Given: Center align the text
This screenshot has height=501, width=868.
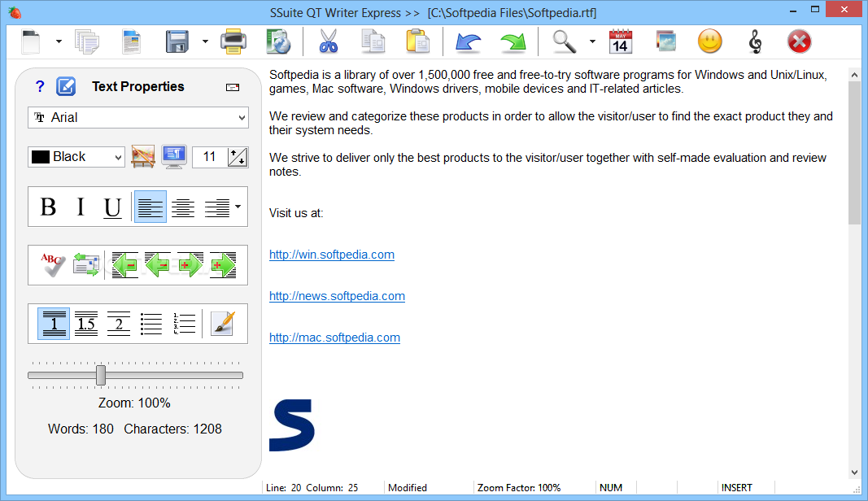Looking at the screenshot, I should (x=183, y=207).
